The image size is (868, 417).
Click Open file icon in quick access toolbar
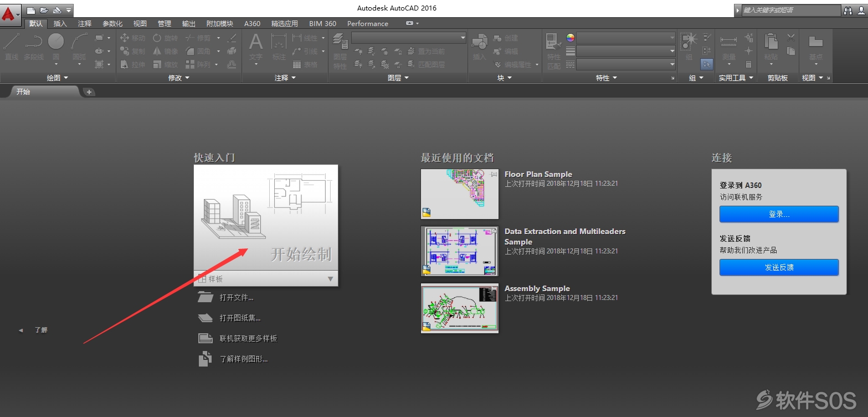tap(44, 10)
